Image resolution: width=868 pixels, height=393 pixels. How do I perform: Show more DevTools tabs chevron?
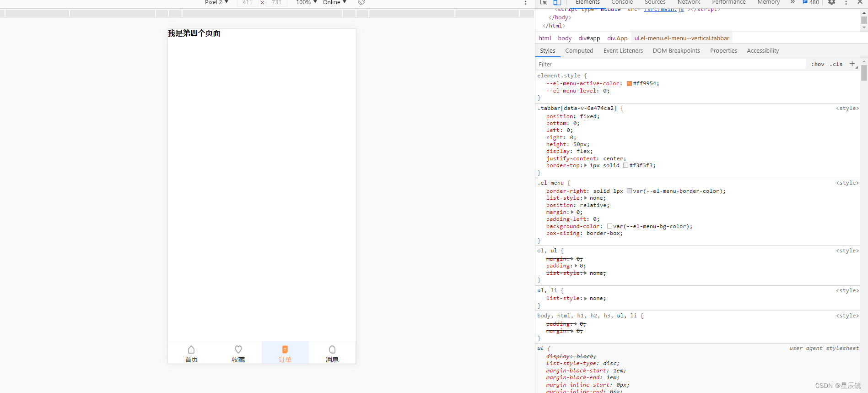tap(793, 2)
